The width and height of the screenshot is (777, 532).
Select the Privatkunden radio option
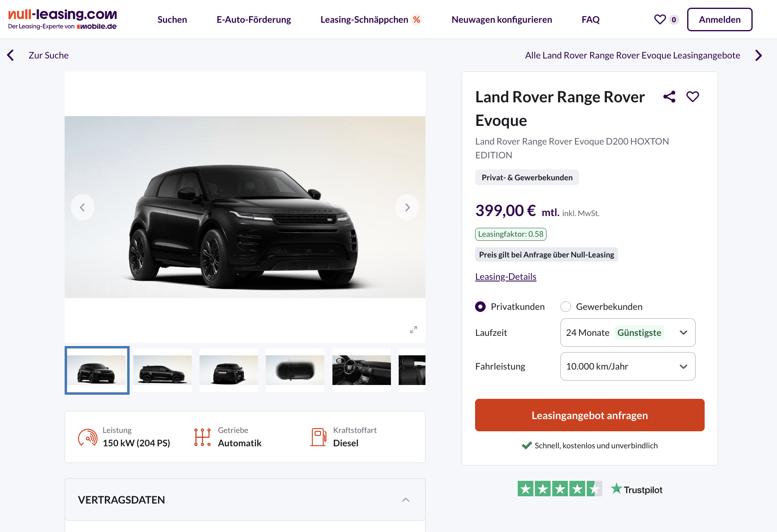pos(480,307)
